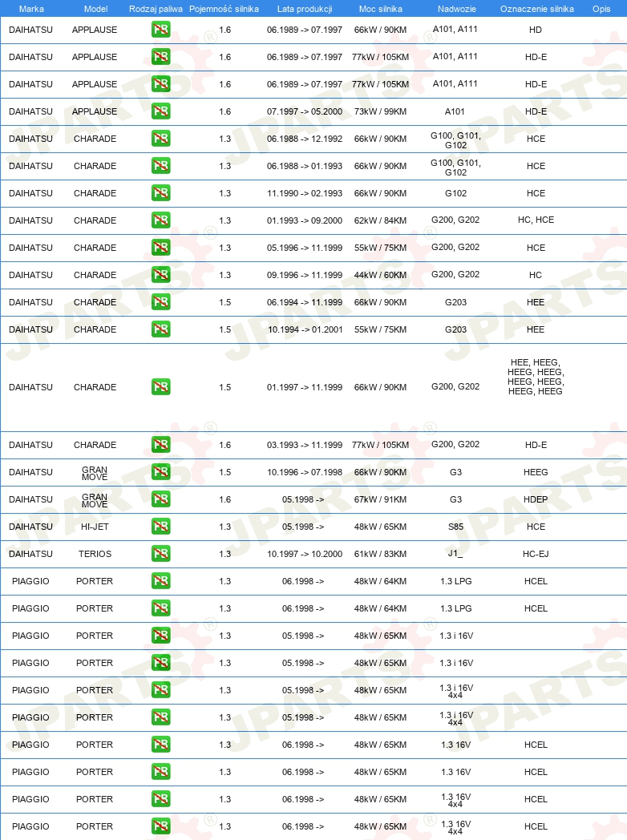
Task: Click the Marka column header
Action: click(x=31, y=9)
